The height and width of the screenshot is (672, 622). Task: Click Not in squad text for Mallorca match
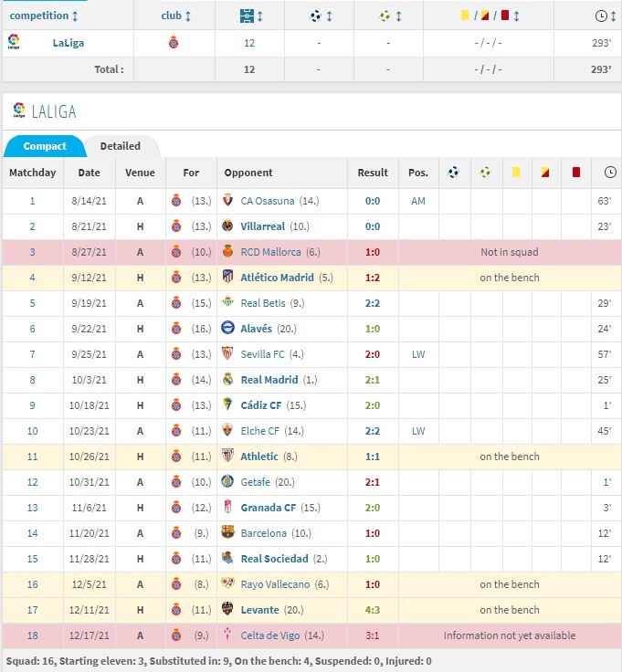(510, 252)
